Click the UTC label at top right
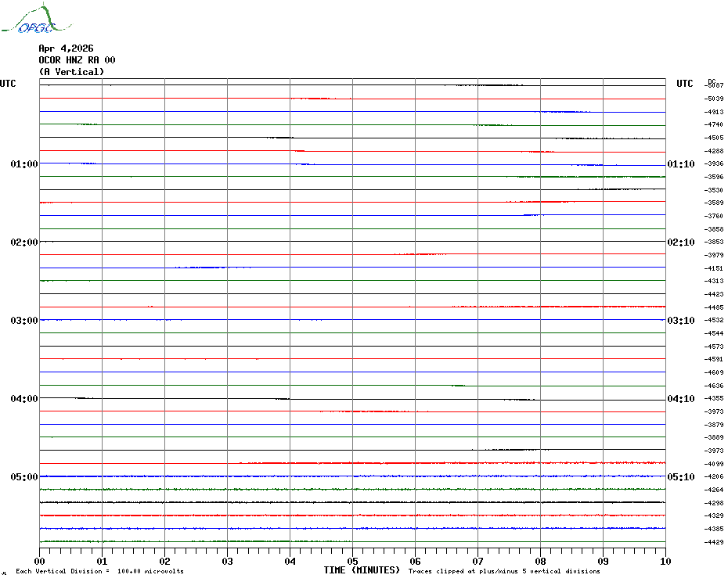728x582 pixels. pos(684,84)
